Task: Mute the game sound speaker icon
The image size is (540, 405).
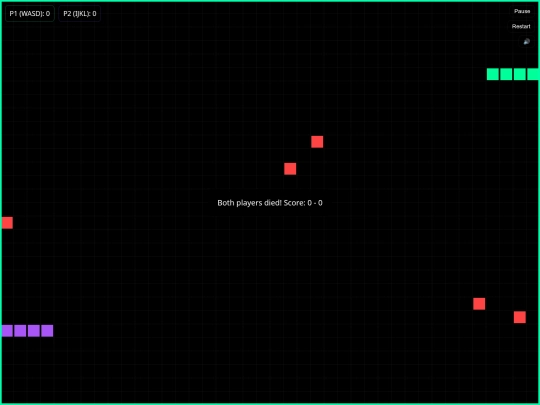Action: click(527, 42)
